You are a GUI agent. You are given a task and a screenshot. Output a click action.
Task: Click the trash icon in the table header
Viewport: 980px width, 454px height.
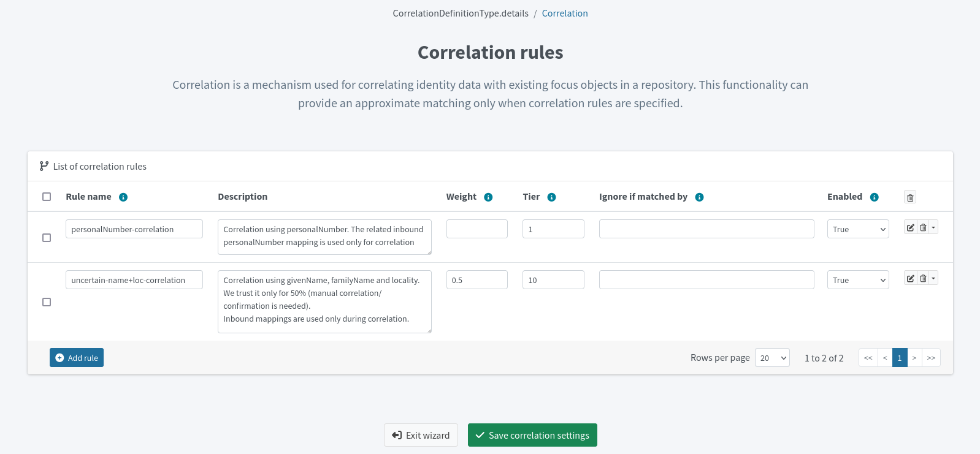pyautogui.click(x=910, y=197)
